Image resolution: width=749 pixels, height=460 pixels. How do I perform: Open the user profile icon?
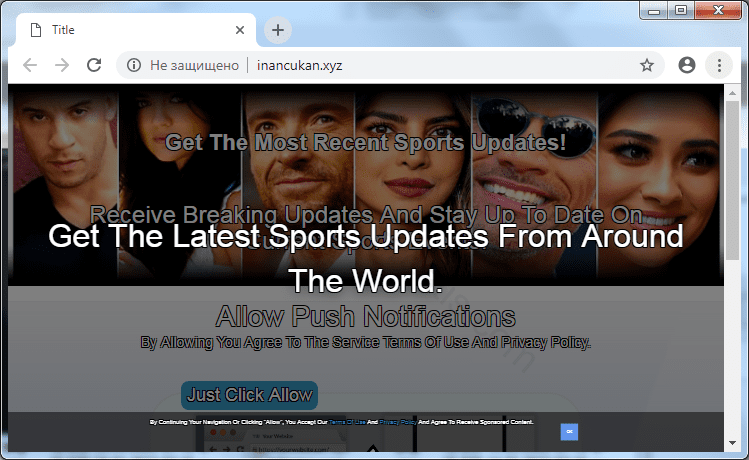686,65
